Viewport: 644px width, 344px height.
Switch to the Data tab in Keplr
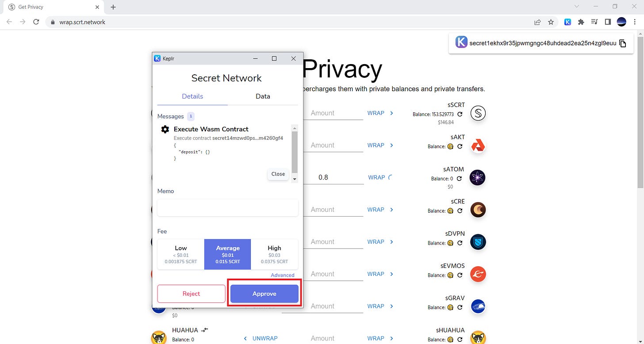(x=263, y=96)
